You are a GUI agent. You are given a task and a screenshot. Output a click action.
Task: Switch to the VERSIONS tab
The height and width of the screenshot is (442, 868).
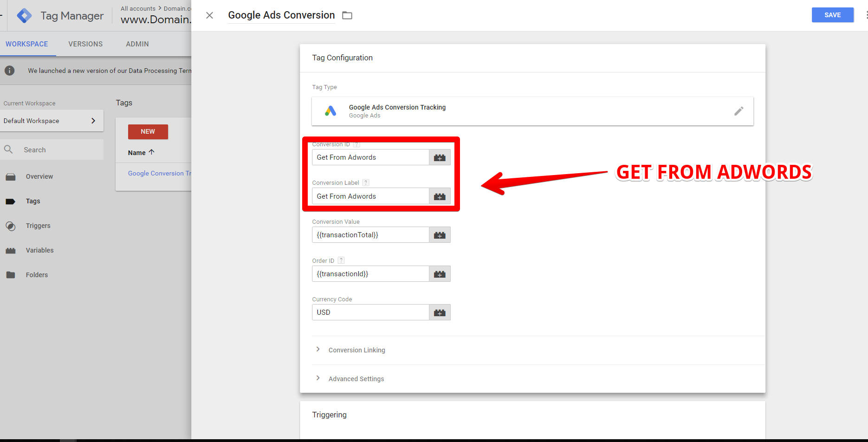tap(85, 44)
